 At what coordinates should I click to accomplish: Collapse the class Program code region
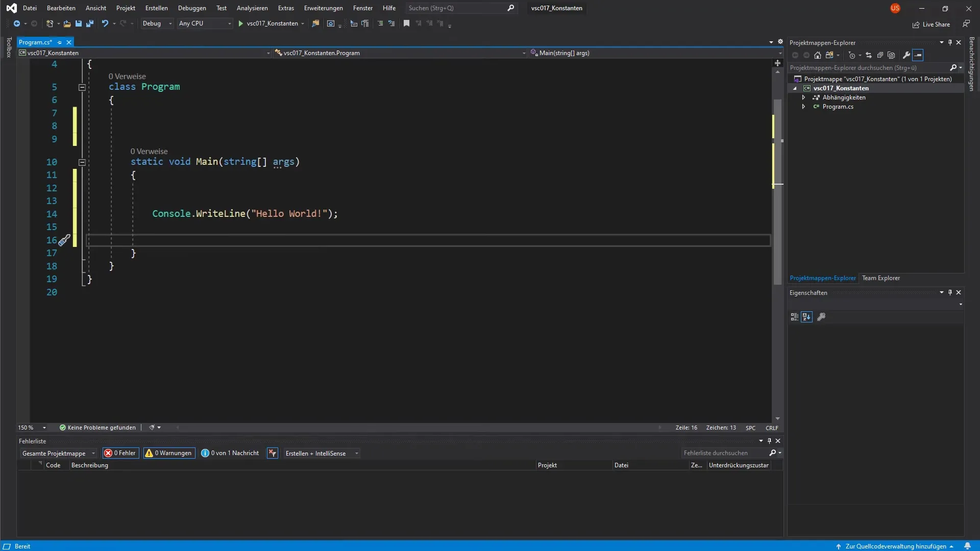(x=82, y=87)
